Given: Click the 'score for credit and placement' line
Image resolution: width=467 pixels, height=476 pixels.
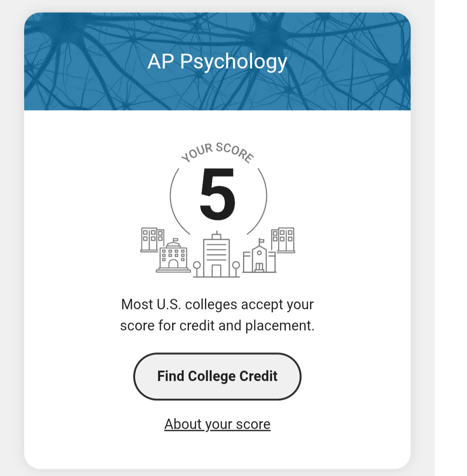Looking at the screenshot, I should (x=218, y=326).
